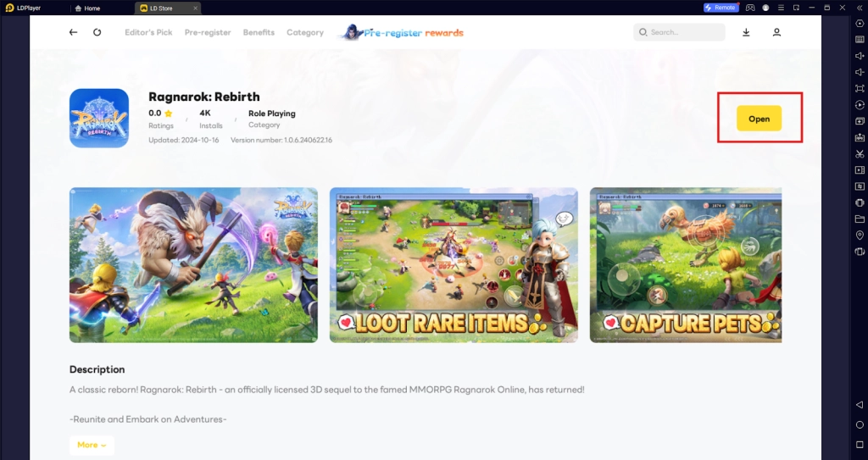The image size is (868, 460).
Task: Install APK via sidebar icon
Action: click(860, 137)
